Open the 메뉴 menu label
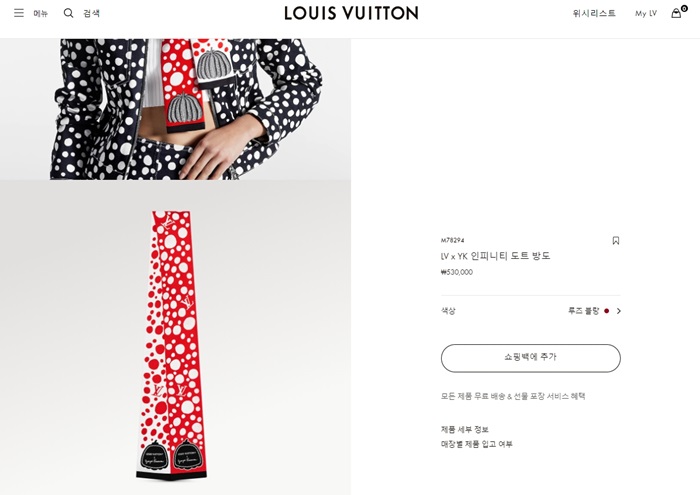 coord(41,14)
